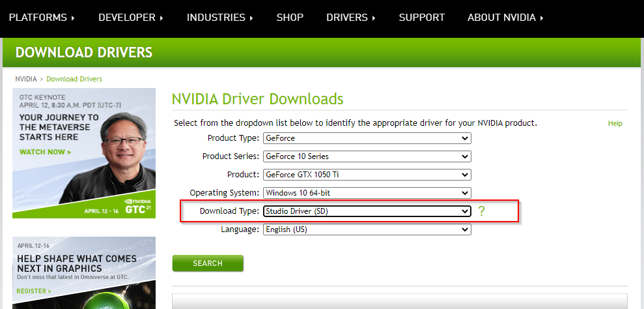
Task: Click the Download Drivers breadcrumb link
Action: coord(74,79)
